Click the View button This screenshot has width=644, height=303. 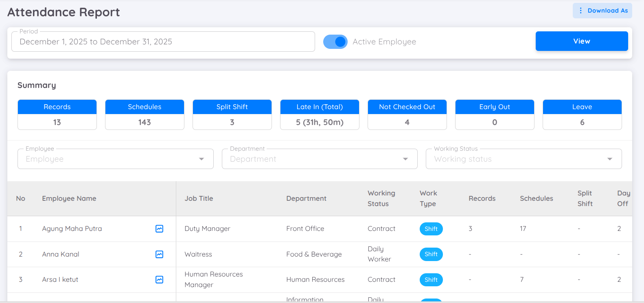581,41
